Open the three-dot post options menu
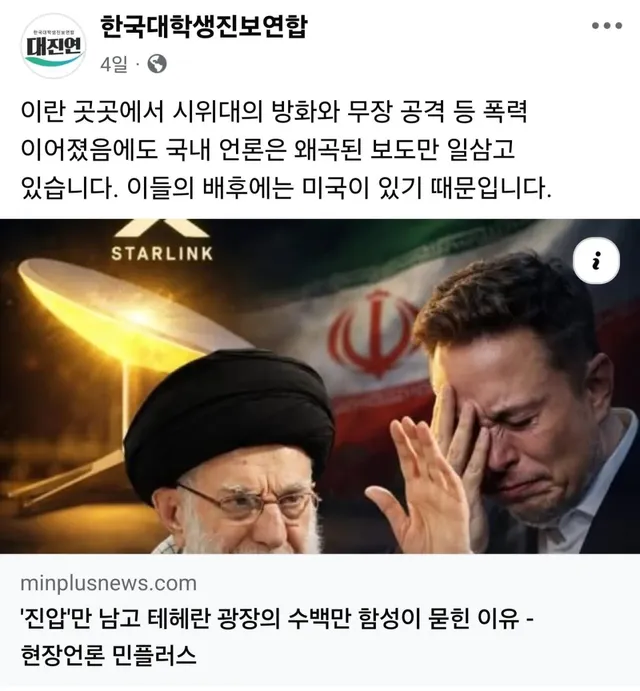 pos(607,26)
